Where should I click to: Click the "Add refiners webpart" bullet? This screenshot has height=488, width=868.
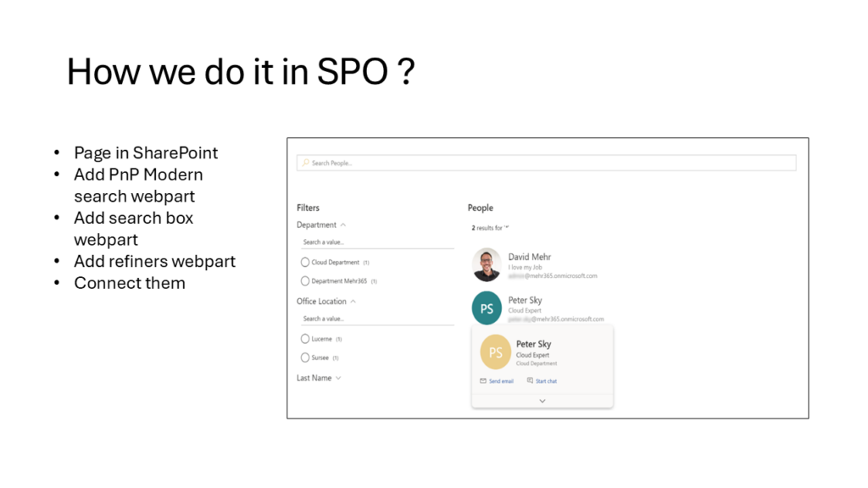(154, 261)
